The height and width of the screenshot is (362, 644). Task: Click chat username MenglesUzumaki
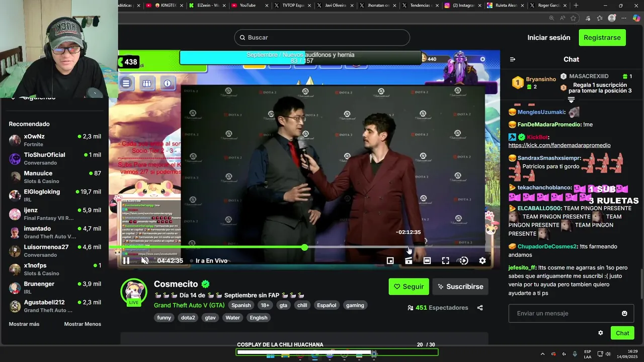coord(541,112)
